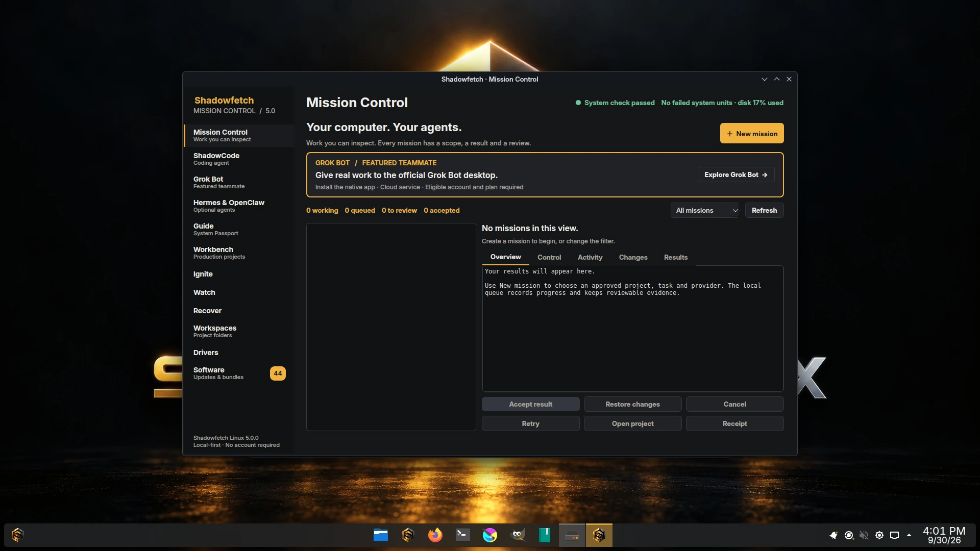
Task: Switch to the Activity tab
Action: tap(590, 257)
